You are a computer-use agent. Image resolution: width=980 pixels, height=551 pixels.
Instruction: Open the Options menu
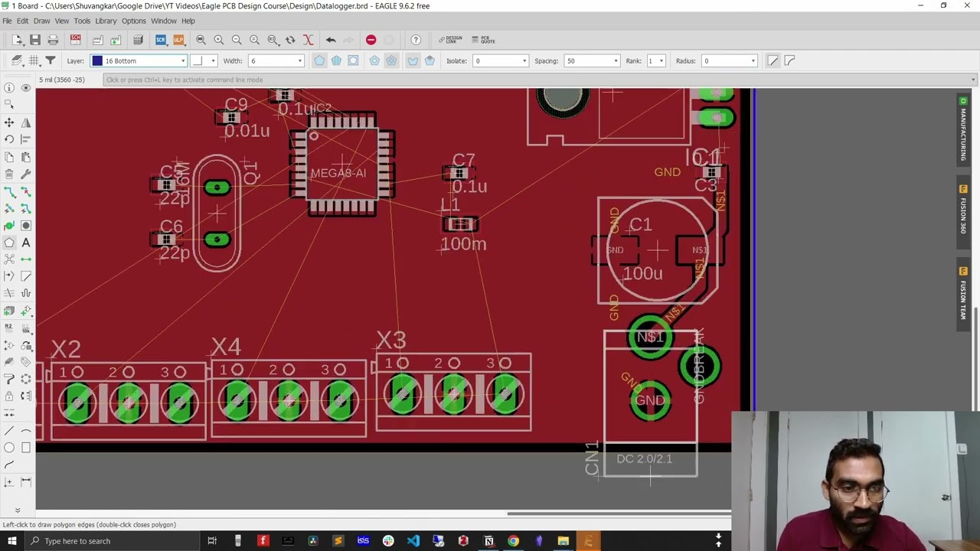click(133, 21)
